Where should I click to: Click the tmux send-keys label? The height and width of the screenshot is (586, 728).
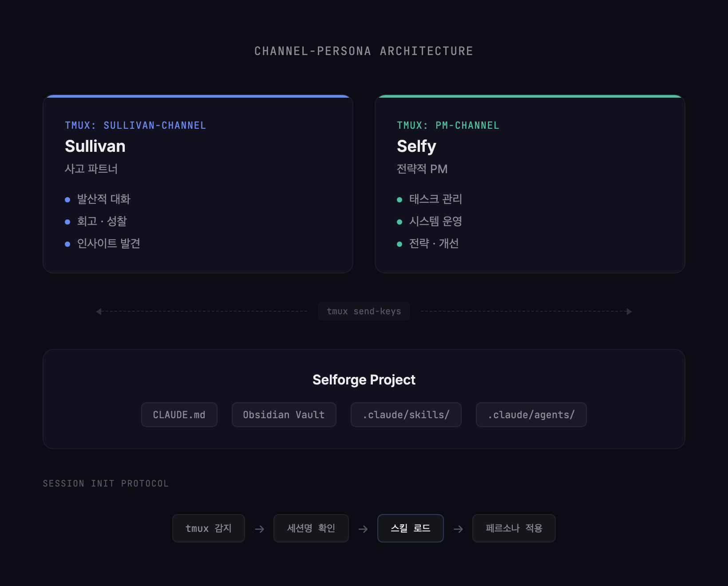364,311
